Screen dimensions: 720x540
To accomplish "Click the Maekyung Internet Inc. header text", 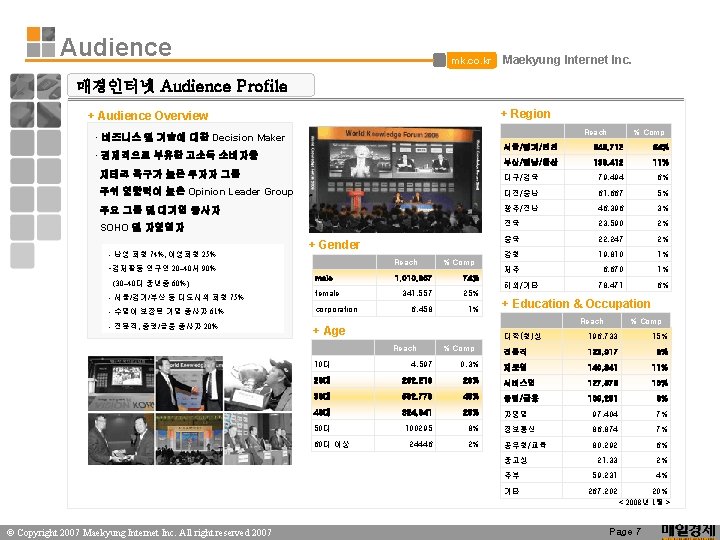I will click(567, 60).
